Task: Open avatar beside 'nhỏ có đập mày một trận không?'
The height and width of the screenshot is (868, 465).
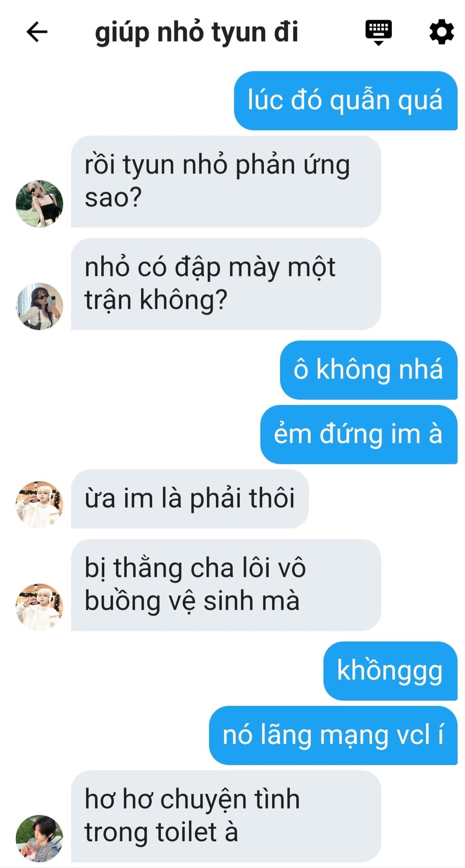Action: pyautogui.click(x=39, y=306)
